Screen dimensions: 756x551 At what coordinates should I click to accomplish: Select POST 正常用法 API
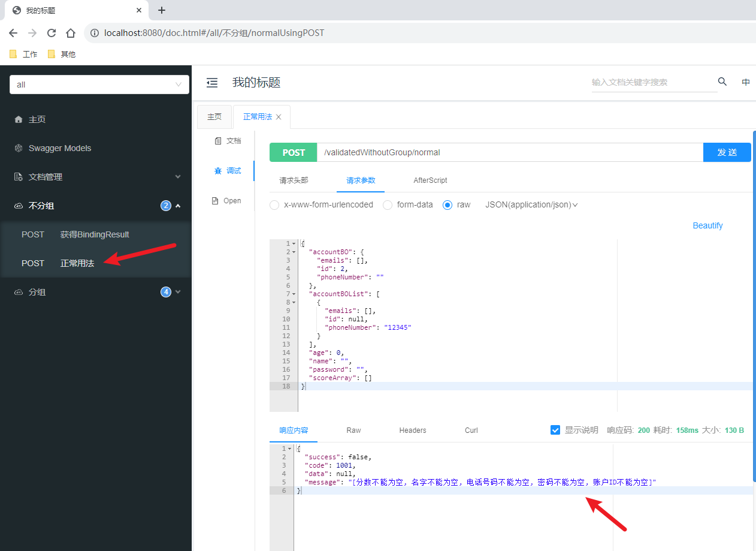click(x=96, y=263)
